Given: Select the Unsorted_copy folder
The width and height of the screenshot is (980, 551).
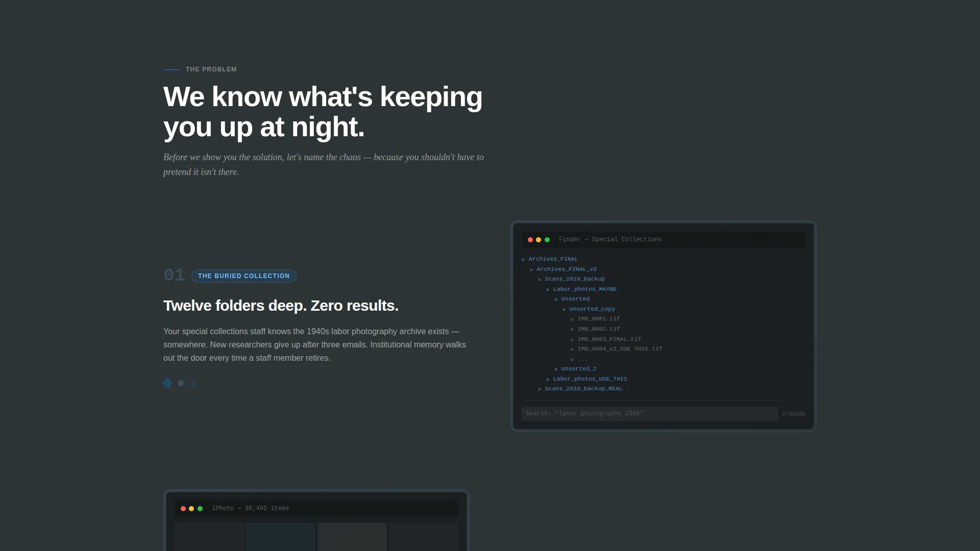Looking at the screenshot, I should [x=589, y=309].
